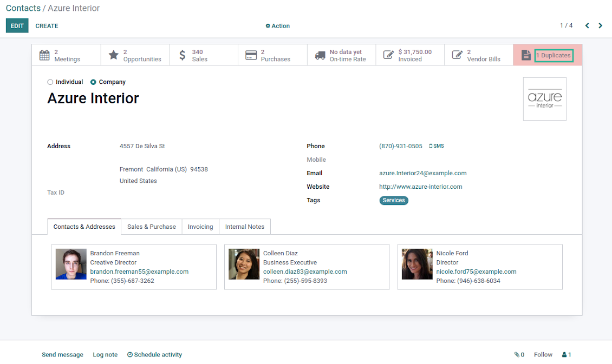Viewport: 612px width, 364px height.
Task: Click the phone number (870)-931-0505
Action: tap(400, 146)
